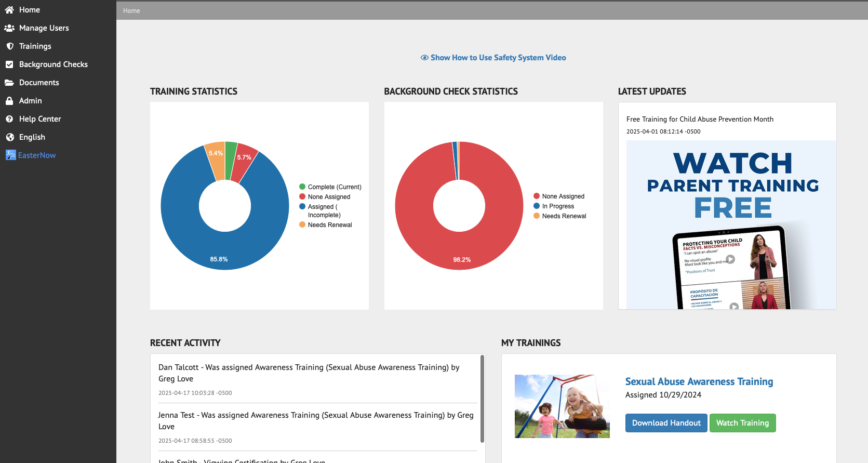Click the EasterNow logo icon
This screenshot has height=463, width=868.
(x=11, y=155)
